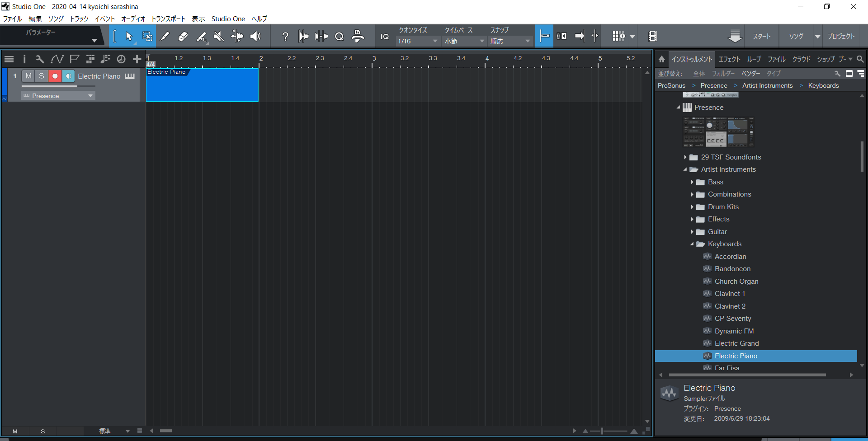Mute the Electric Piano track
This screenshot has height=441, width=868.
(x=28, y=76)
